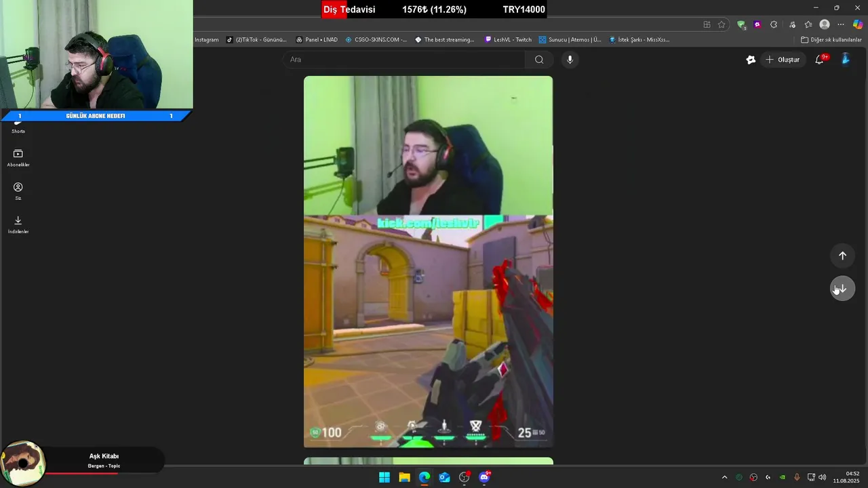Viewport: 868px width, 488px height.
Task: Open the Windows Start menu
Action: click(384, 477)
